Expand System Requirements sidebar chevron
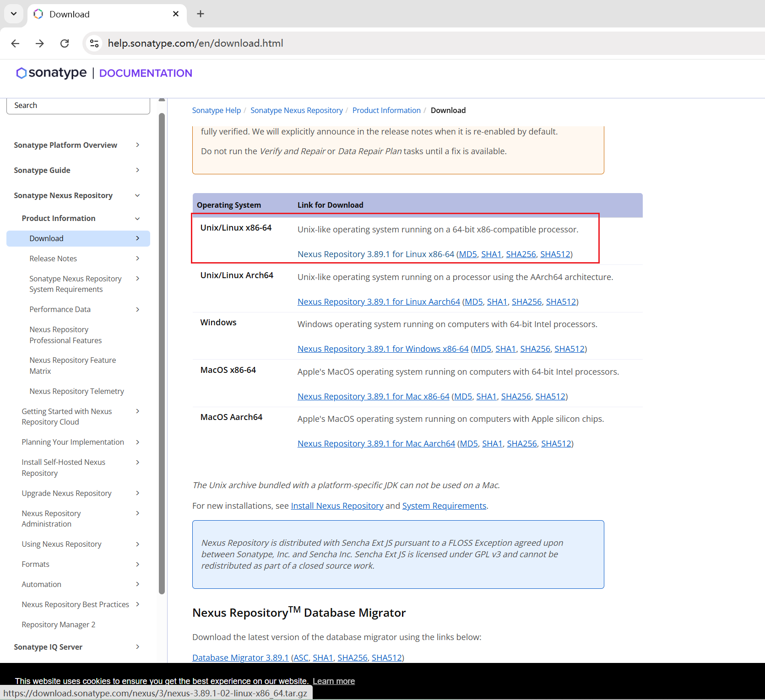The width and height of the screenshot is (765, 700). tap(137, 279)
